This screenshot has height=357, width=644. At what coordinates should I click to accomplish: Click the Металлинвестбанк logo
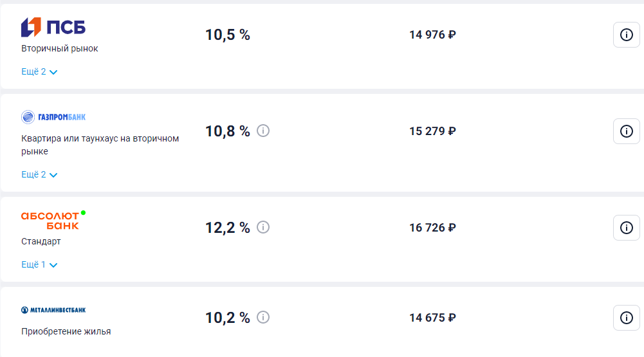pos(53,310)
